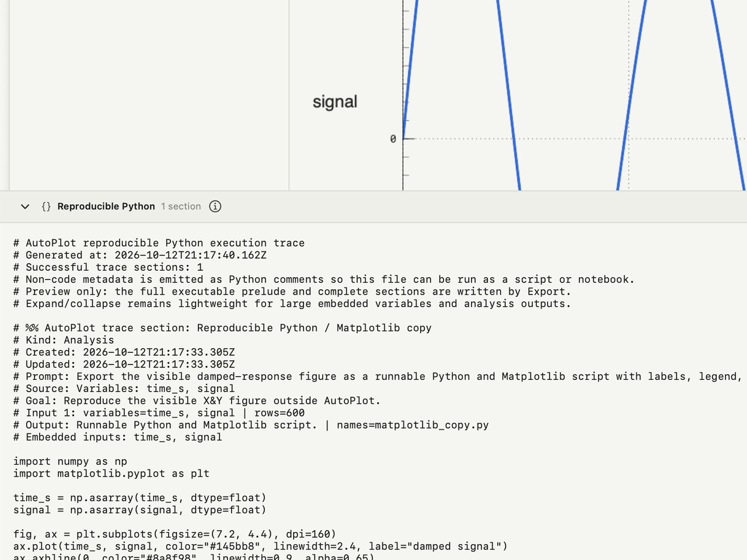Click the 'fig, ax = plt.subplots' code line
Viewport: 747px width, 560px height.
coord(175,534)
